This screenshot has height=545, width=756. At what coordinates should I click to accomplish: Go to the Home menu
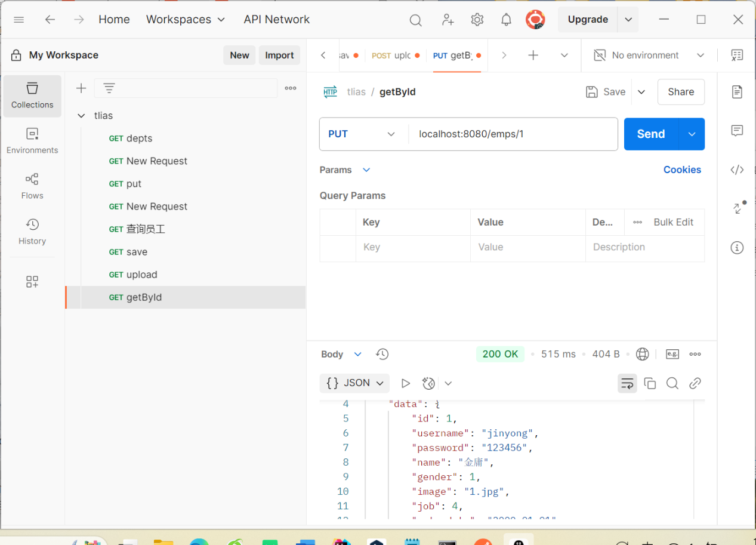click(x=114, y=19)
